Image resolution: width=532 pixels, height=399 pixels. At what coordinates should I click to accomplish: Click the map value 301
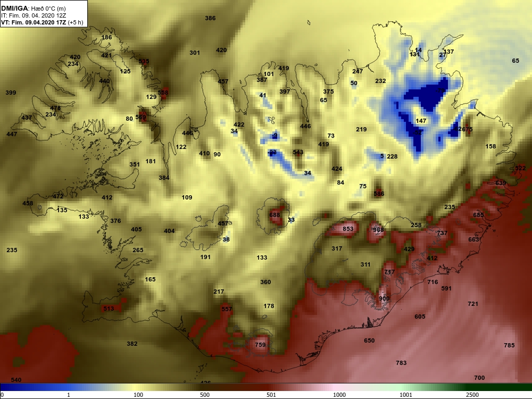195,53
